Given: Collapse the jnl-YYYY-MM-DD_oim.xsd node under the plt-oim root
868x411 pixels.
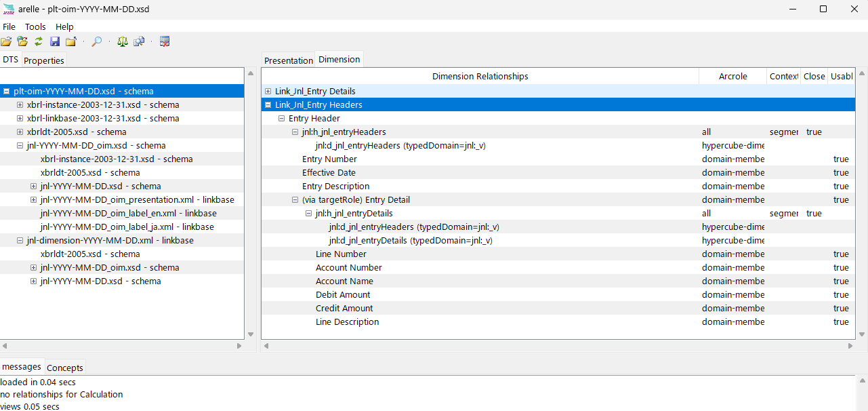Looking at the screenshot, I should (x=20, y=145).
